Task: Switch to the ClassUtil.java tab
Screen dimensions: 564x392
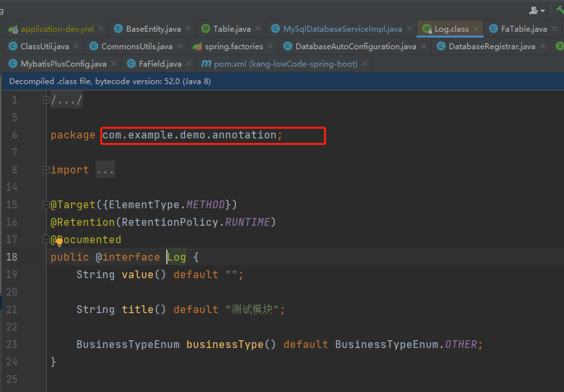Action: click(45, 47)
